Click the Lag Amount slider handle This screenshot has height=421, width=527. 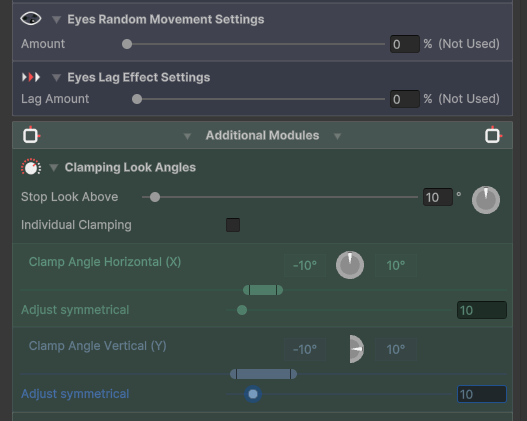(137, 99)
